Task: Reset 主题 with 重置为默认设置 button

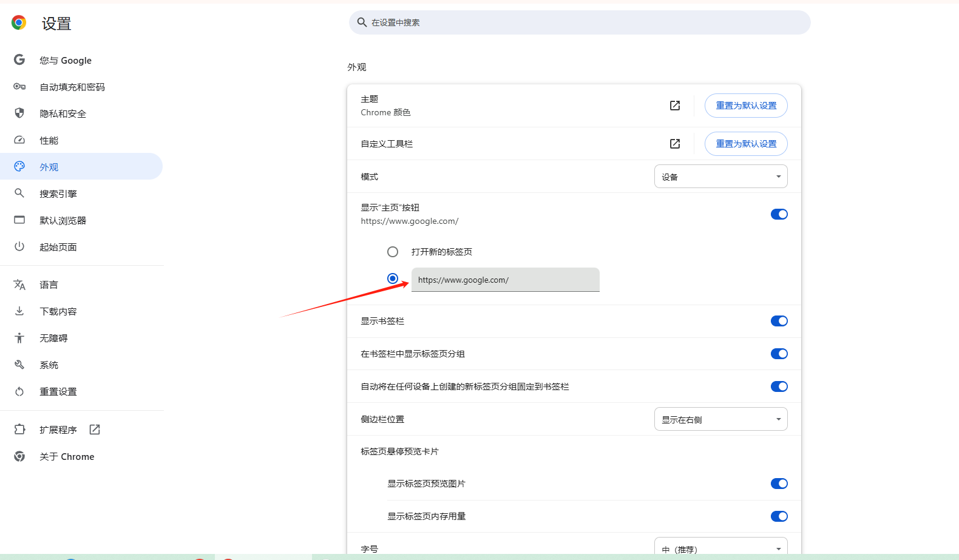Action: pos(746,106)
